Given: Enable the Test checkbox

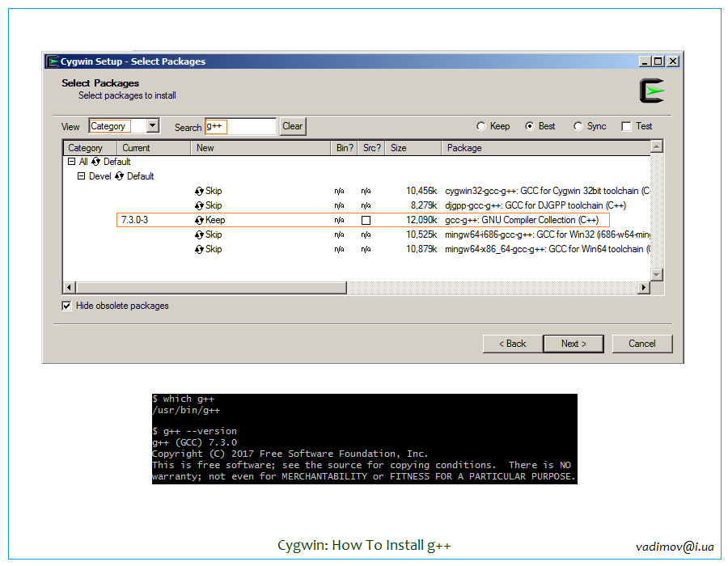Looking at the screenshot, I should [626, 126].
